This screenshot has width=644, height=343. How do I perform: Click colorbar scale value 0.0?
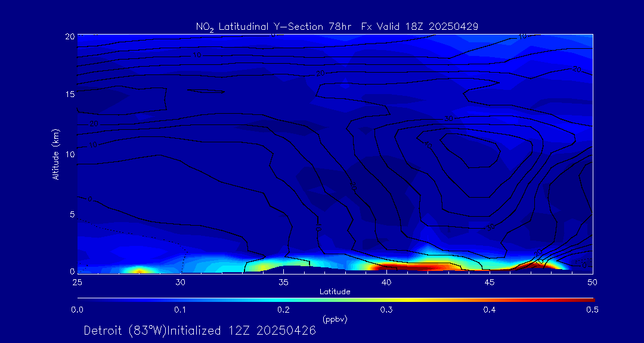pyautogui.click(x=77, y=310)
